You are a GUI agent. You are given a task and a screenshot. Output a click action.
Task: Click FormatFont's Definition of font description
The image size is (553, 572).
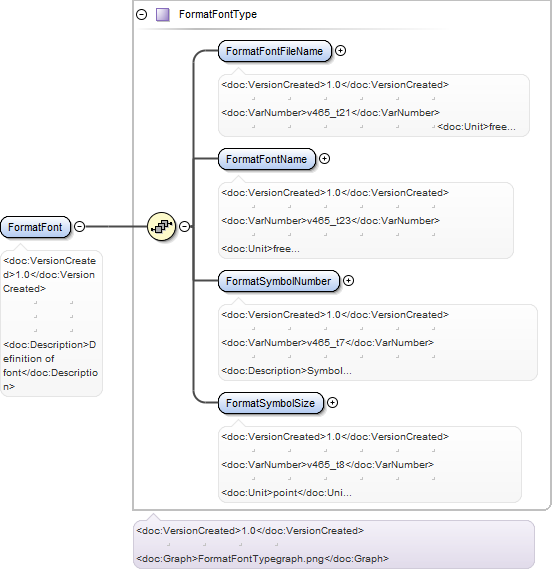pos(50,366)
